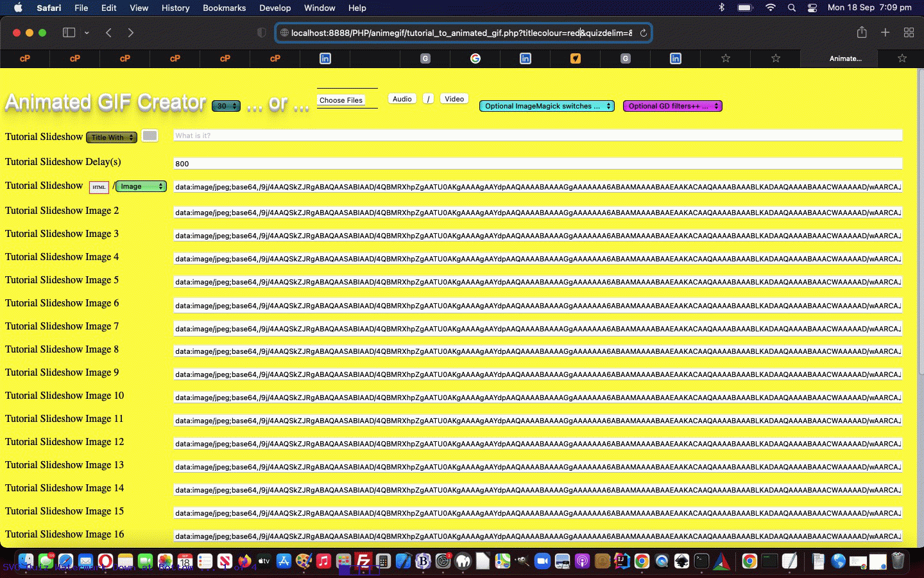Click the Spotlight search icon in menu bar
The width and height of the screenshot is (924, 578).
[x=792, y=8]
